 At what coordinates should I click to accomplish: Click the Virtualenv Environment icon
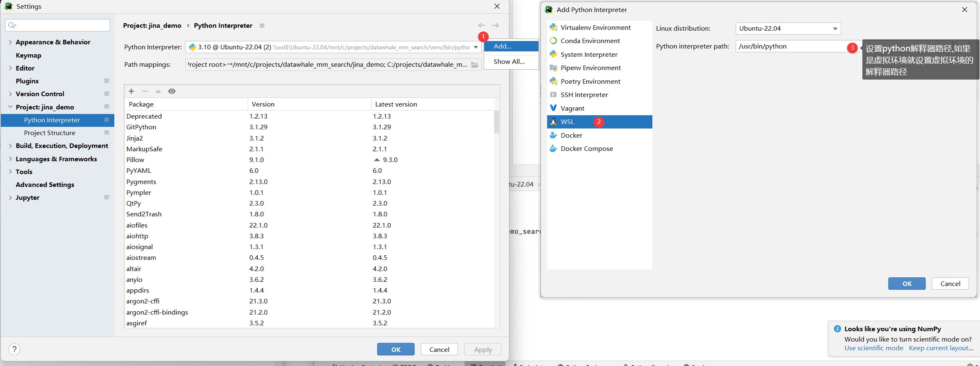coord(553,27)
